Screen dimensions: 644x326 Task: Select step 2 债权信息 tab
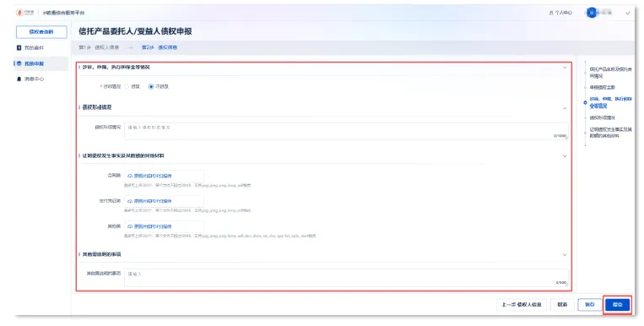click(160, 47)
